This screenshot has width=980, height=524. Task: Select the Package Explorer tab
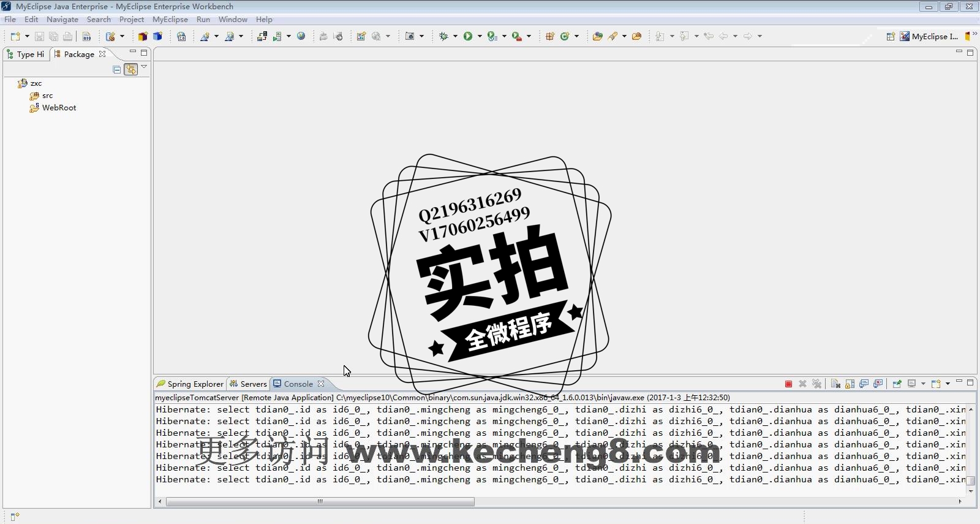[79, 54]
